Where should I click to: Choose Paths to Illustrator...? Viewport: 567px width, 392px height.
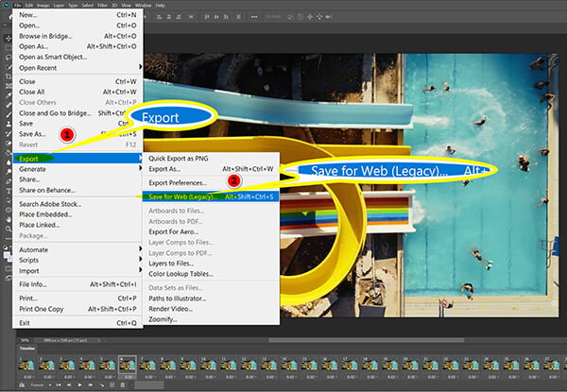(211, 298)
